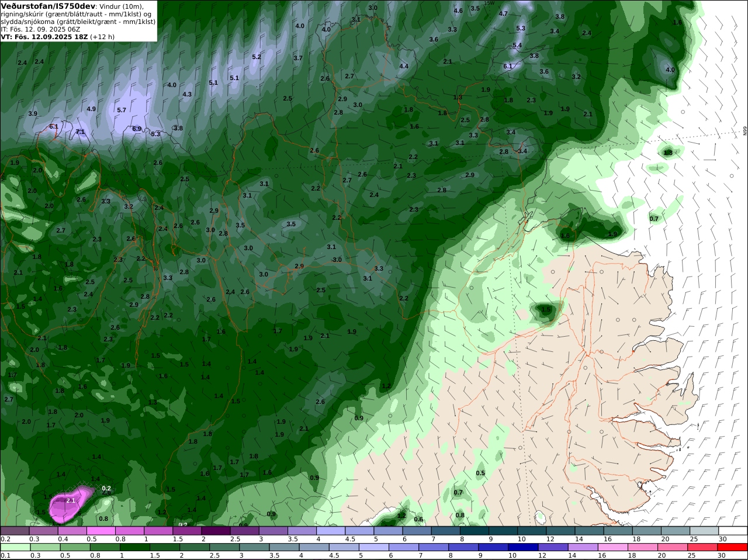748x560 pixels.
Task: Pick the dark navy 10–12 rain legend swatch
Action: 525,547
